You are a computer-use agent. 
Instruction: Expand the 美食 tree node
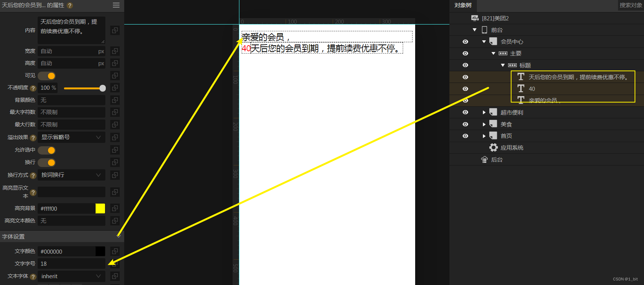pyautogui.click(x=484, y=124)
